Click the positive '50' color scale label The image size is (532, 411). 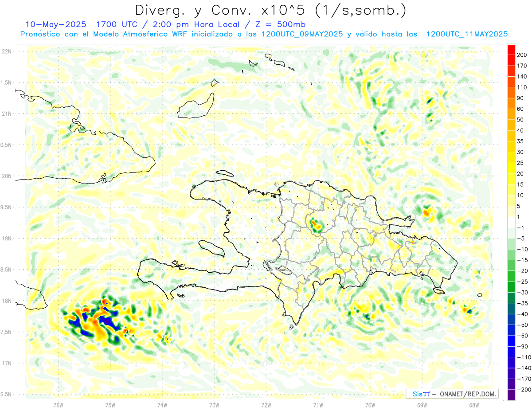click(520, 120)
